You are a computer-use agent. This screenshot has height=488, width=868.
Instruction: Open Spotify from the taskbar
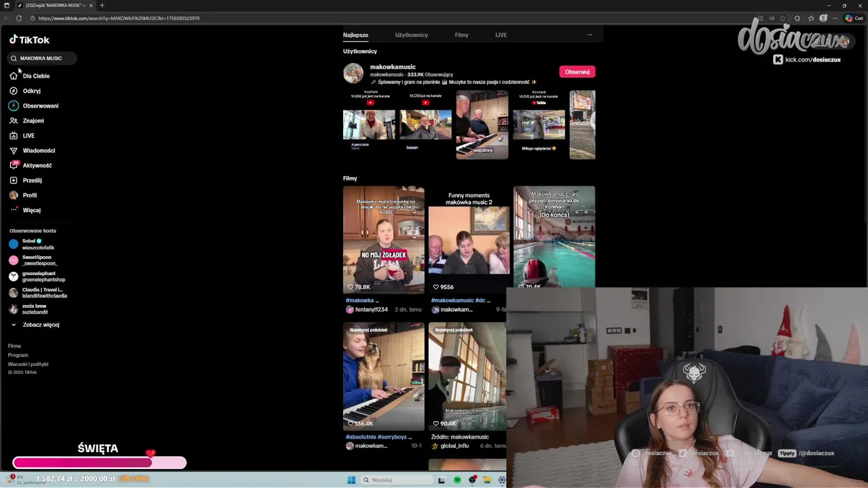tap(457, 480)
